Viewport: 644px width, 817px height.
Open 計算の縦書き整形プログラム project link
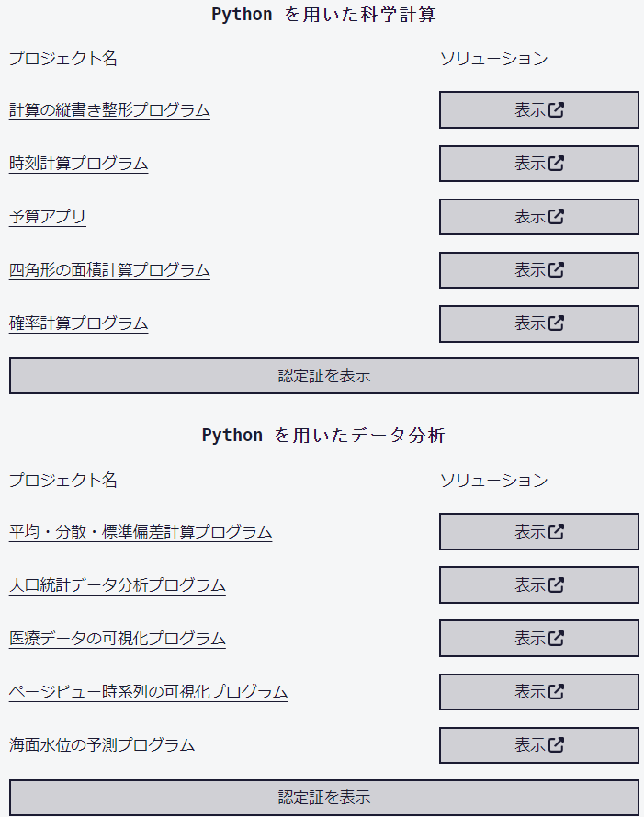109,110
